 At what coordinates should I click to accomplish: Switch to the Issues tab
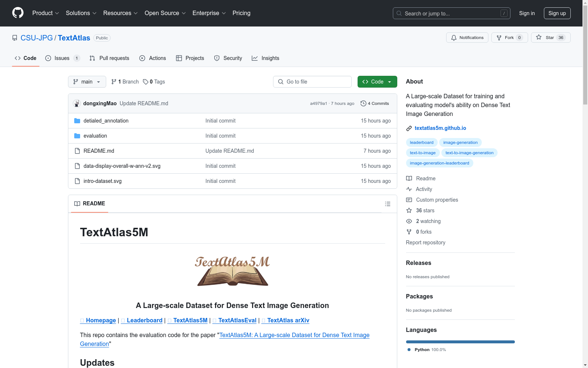tap(62, 58)
